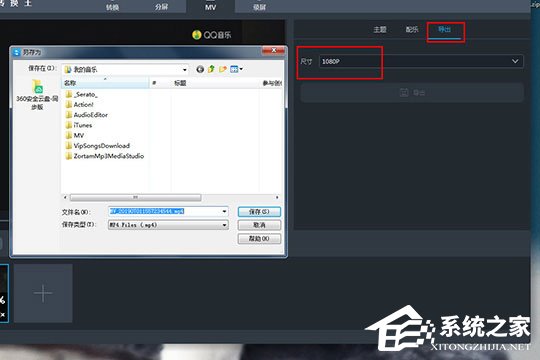
Task: Select the iTunes folder
Action: [79, 125]
